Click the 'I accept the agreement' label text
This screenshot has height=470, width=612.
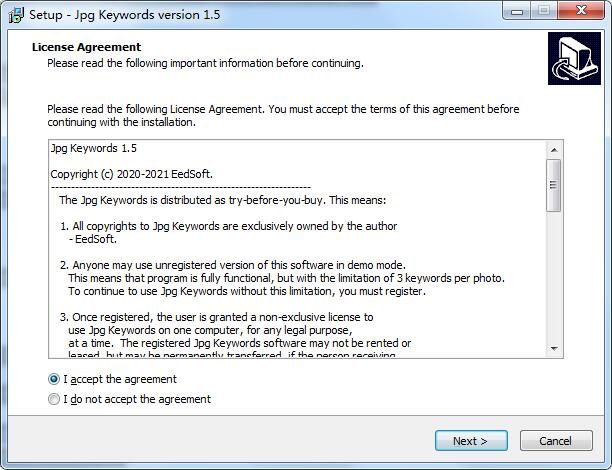point(120,379)
